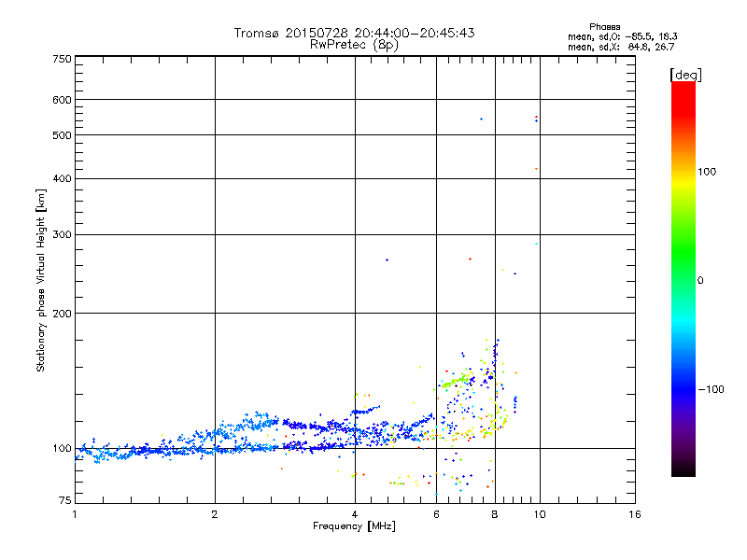The image size is (747, 560).
Task: Select the 'mean, sd,O: -85.5, 18.3' line
Action: pyautogui.click(x=622, y=36)
